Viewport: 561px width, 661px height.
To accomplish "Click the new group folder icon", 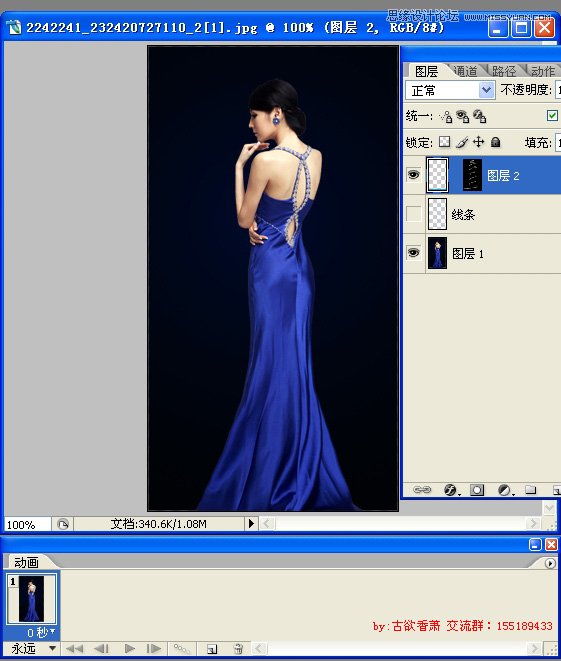I will click(x=531, y=489).
